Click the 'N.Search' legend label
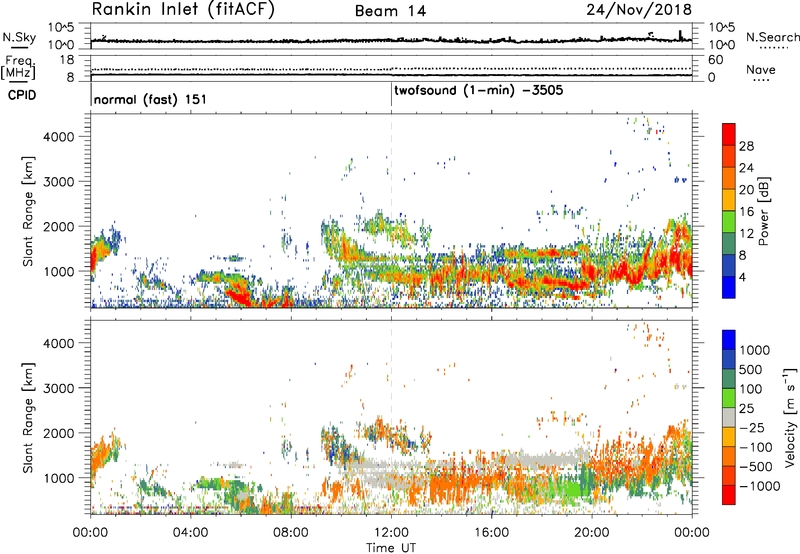Screen dimensions: 800x554 [772, 37]
